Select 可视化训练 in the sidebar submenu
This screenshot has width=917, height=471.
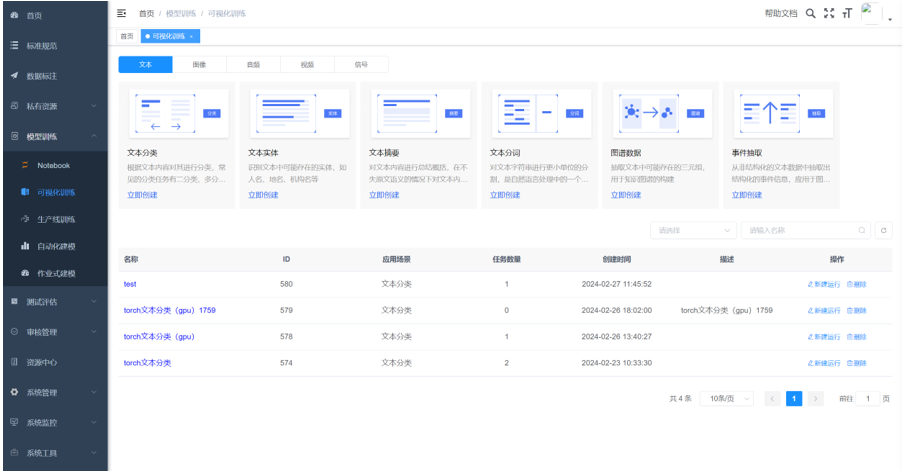(56, 192)
